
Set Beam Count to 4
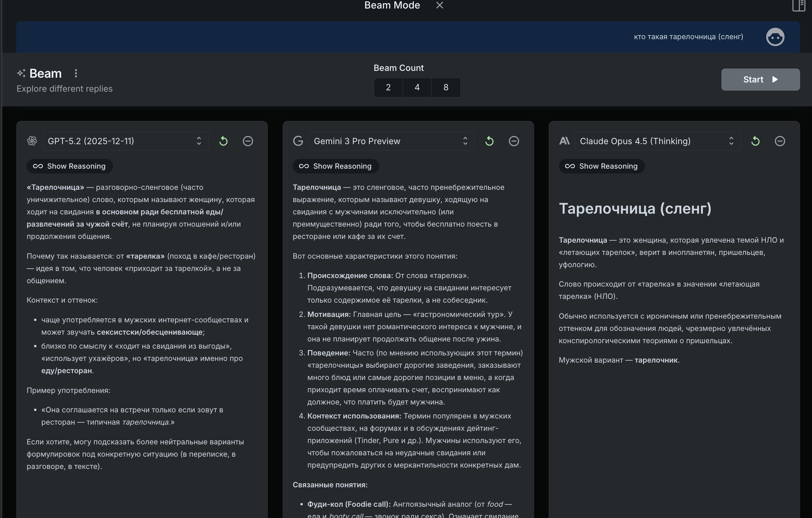click(417, 88)
